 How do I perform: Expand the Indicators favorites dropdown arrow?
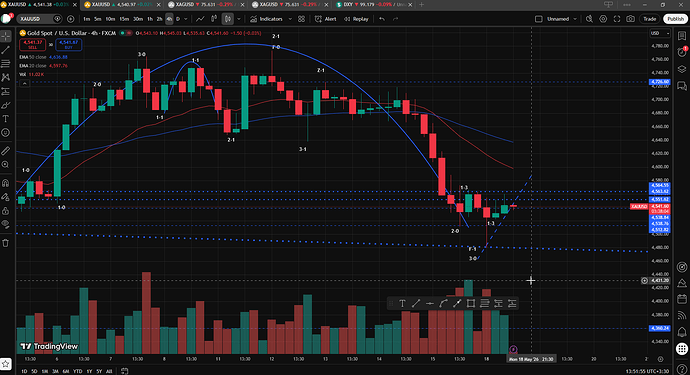[290, 19]
